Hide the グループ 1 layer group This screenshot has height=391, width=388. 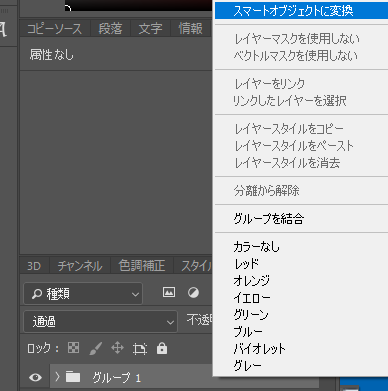pos(35,377)
